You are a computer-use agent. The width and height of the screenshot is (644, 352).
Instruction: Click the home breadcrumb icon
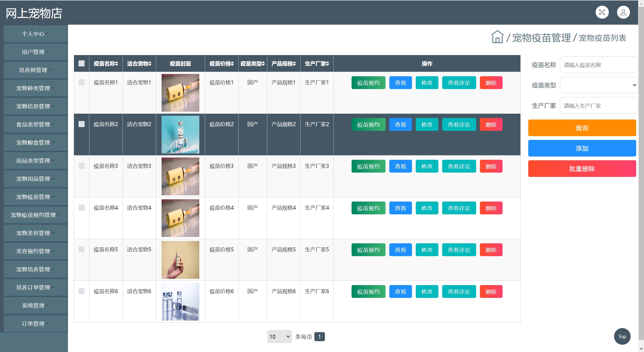[x=497, y=37]
